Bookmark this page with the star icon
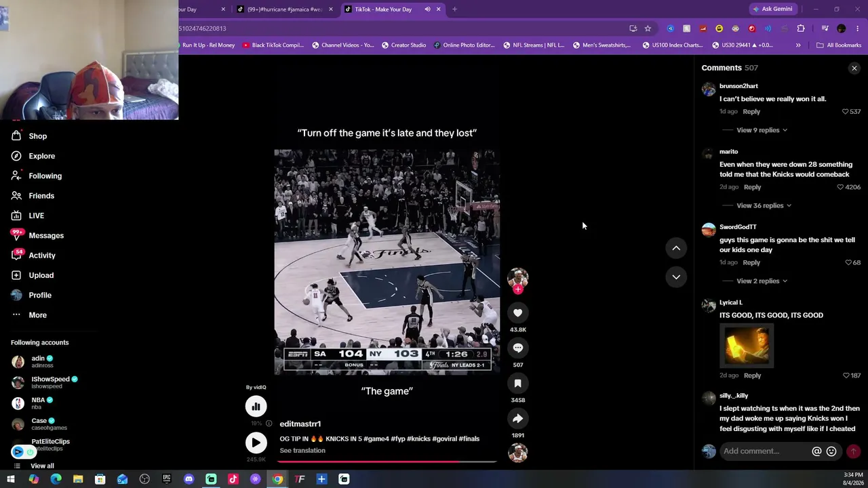This screenshot has height=488, width=868. [648, 28]
